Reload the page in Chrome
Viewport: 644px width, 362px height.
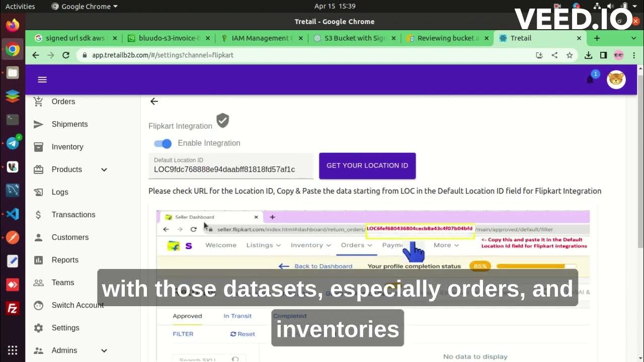click(x=66, y=55)
